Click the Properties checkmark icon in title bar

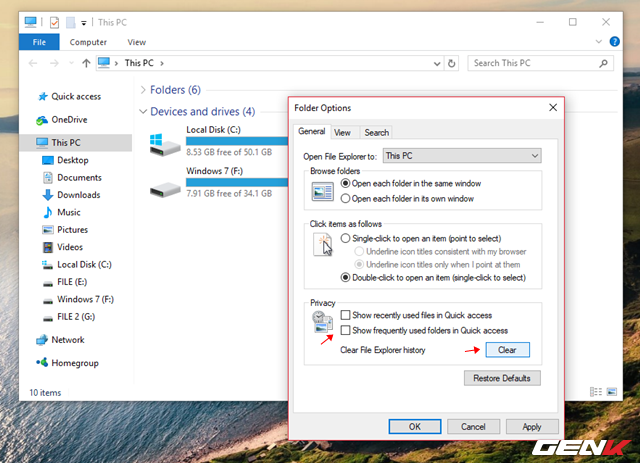point(54,22)
